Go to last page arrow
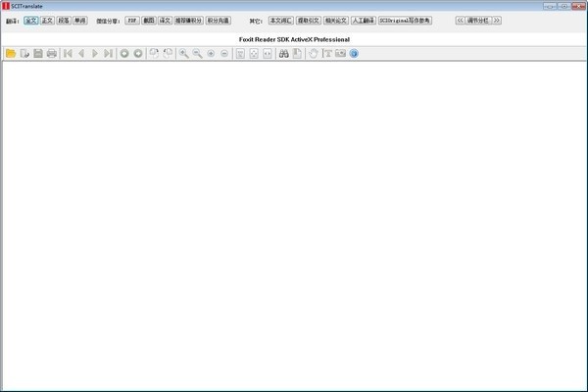 [109, 53]
